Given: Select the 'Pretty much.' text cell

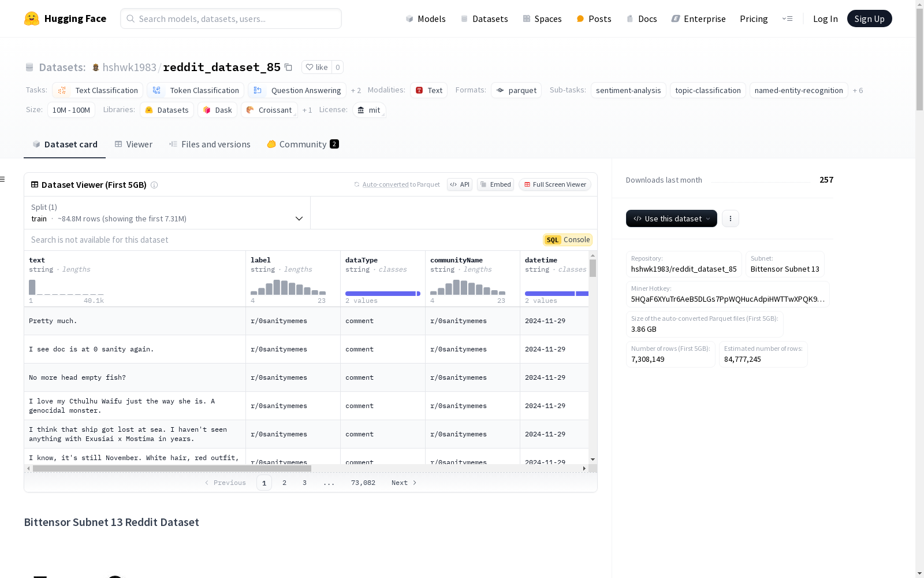Looking at the screenshot, I should click(x=135, y=321).
